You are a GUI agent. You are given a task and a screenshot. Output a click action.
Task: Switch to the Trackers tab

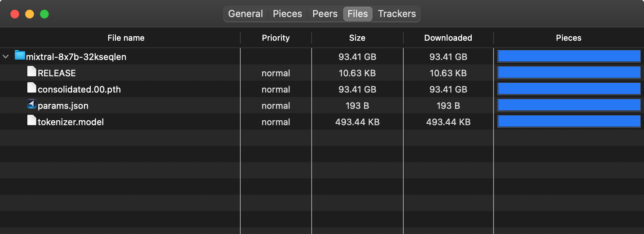click(397, 14)
